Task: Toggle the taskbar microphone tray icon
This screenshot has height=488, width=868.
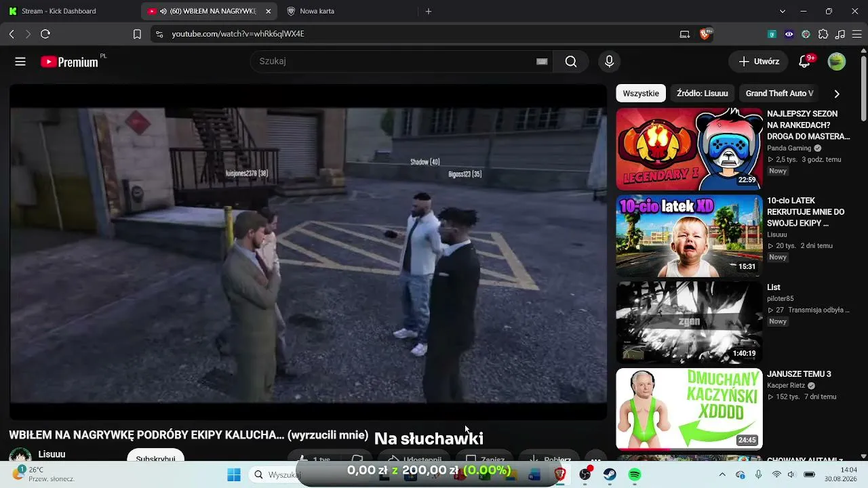Action: click(759, 474)
